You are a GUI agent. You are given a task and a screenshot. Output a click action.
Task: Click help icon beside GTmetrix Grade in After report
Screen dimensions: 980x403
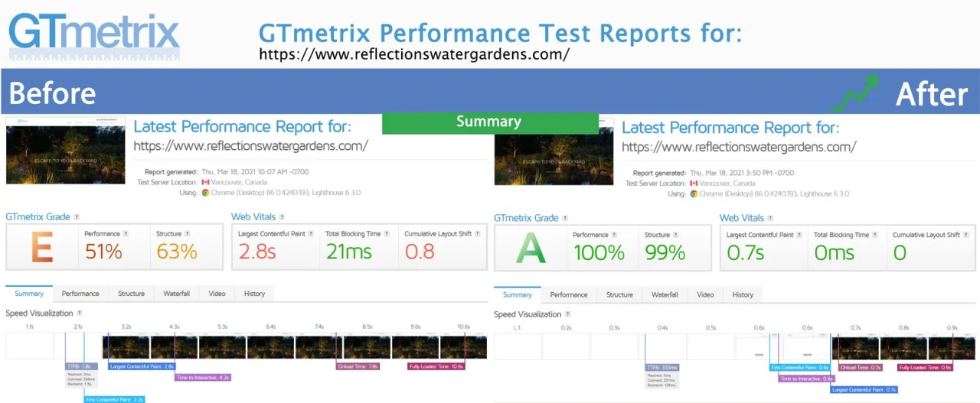[565, 218]
